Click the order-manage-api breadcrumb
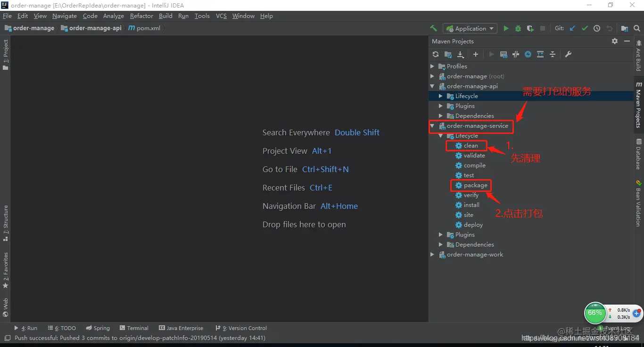This screenshot has height=347, width=644. click(x=91, y=28)
